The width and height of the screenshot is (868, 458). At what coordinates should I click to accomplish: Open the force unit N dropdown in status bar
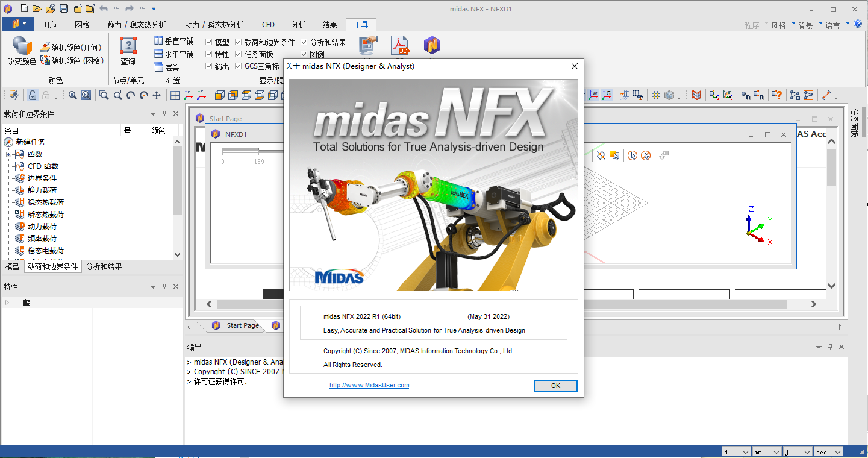[746, 452]
